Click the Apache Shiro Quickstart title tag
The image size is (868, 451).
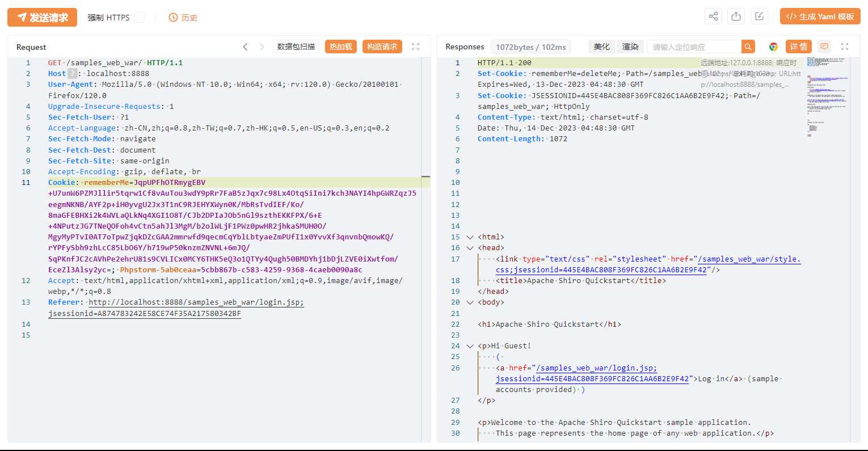pos(581,281)
